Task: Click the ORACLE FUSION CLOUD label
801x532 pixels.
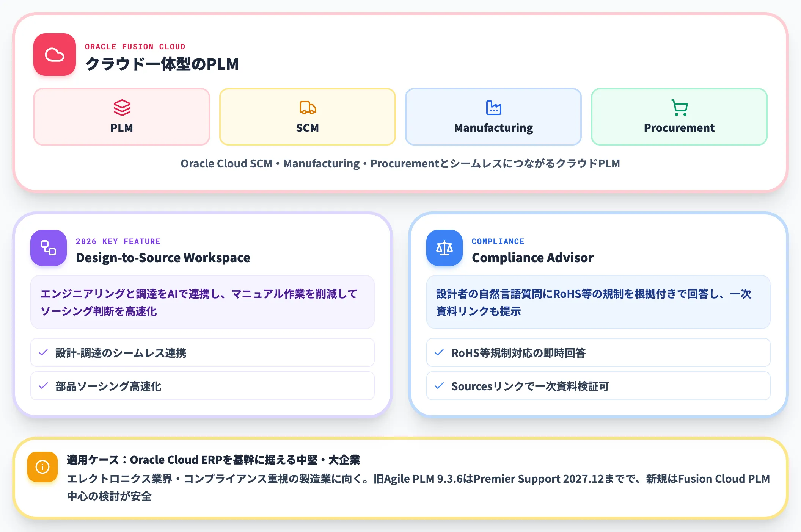Action: [135, 47]
